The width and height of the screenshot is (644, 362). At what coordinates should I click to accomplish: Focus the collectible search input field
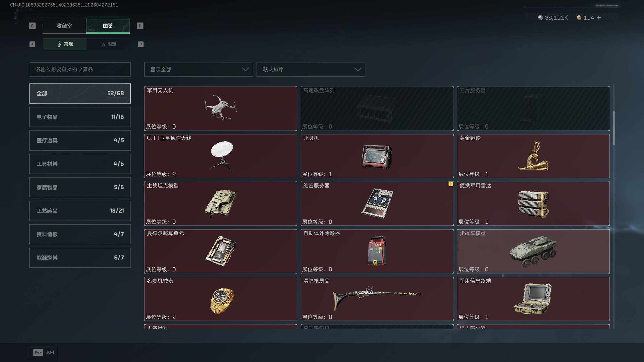coord(80,69)
